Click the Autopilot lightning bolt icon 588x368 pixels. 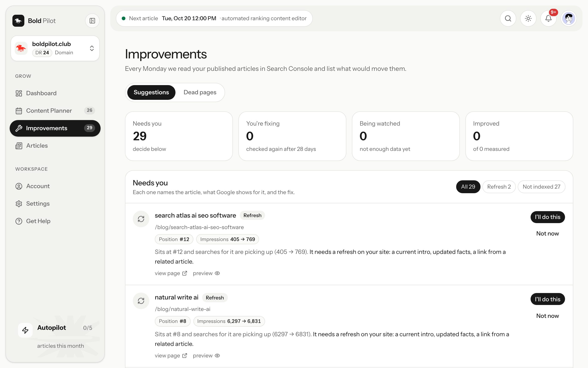[x=25, y=330]
